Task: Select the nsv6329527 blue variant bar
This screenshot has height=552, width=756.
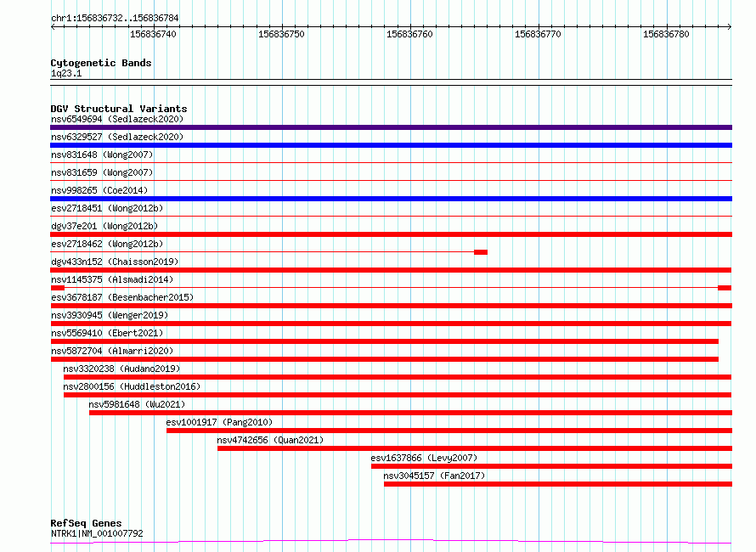Action: 391,145
